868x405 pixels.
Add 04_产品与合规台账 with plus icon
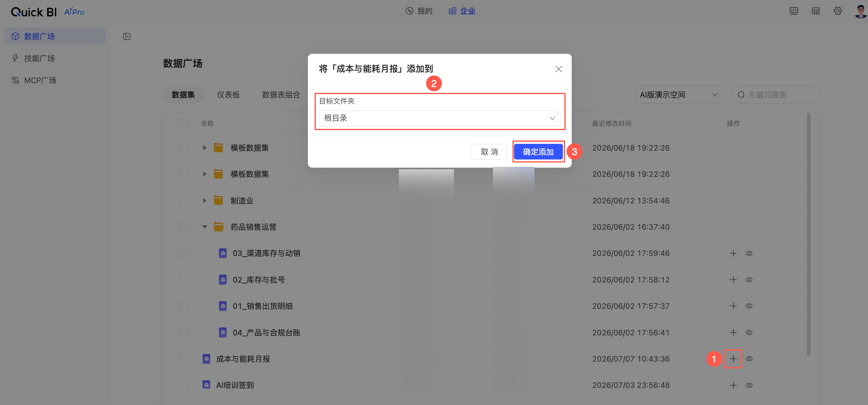point(733,333)
